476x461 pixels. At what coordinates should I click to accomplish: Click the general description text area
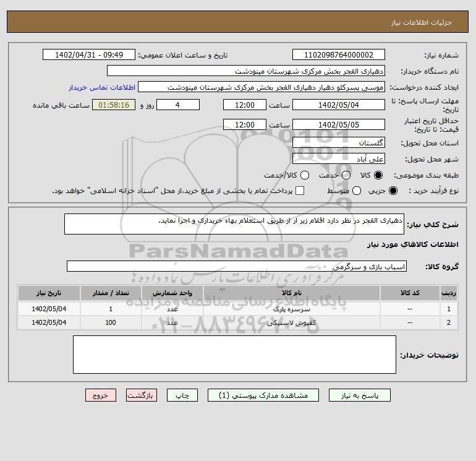point(234,224)
